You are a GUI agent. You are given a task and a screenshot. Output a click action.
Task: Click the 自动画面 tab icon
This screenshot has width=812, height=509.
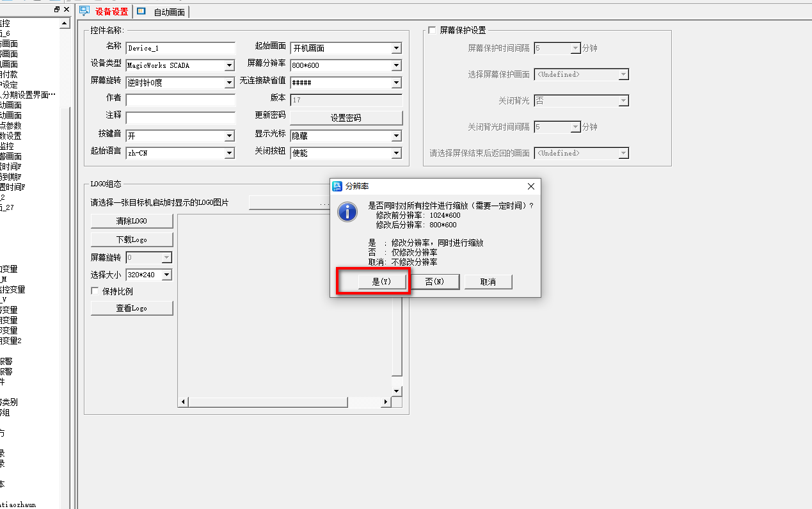(141, 11)
